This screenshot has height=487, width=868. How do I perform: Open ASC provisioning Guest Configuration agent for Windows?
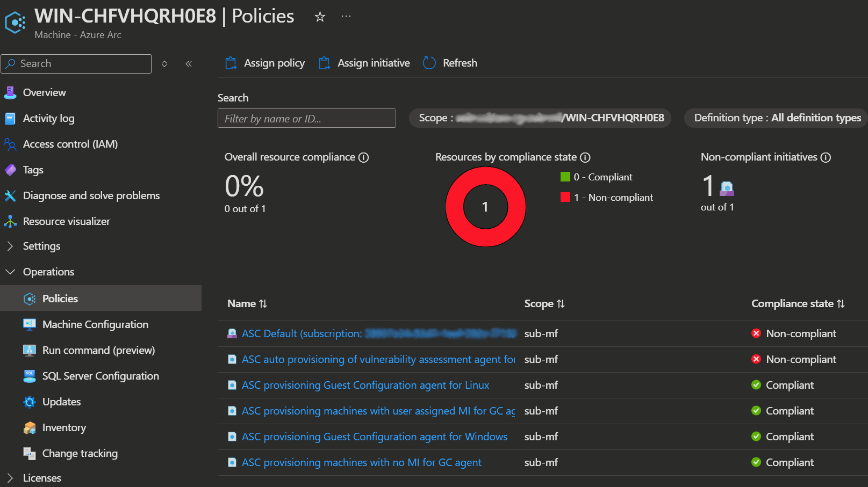coord(375,437)
